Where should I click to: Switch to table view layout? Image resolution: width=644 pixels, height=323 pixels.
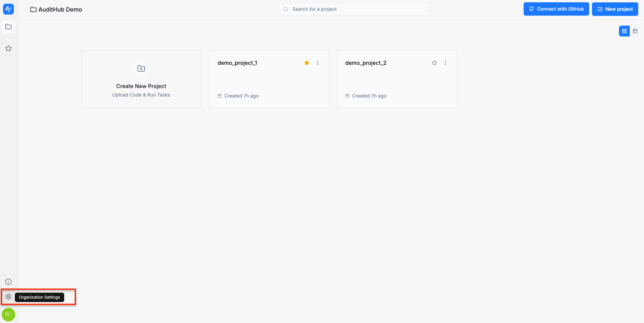[x=635, y=31]
